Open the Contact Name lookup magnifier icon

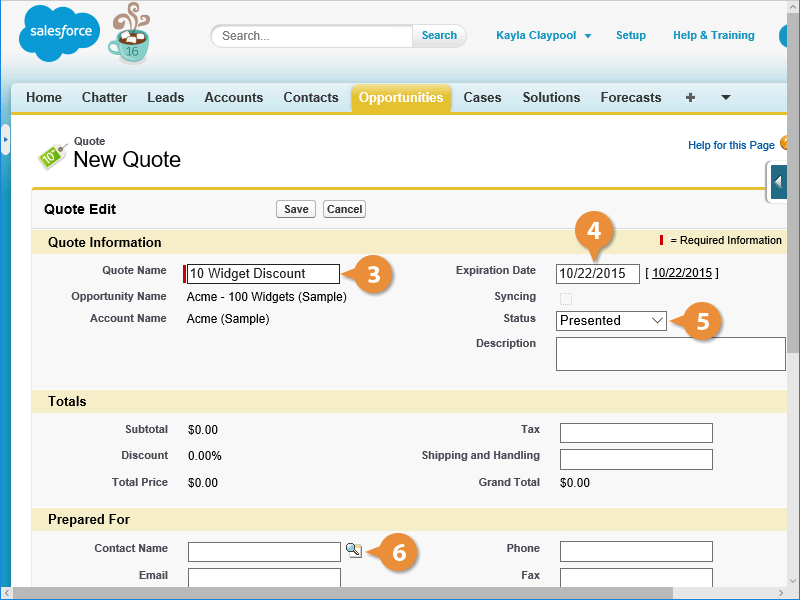[x=354, y=550]
